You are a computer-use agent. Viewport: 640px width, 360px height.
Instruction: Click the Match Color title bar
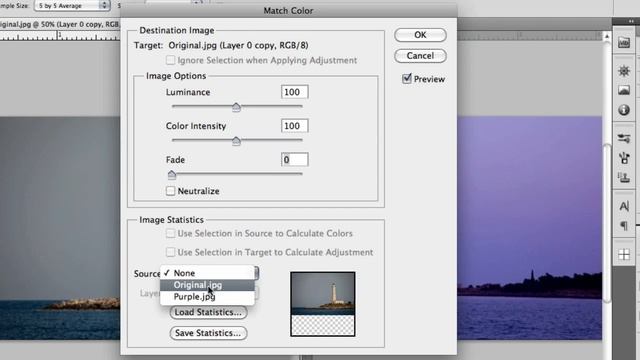[x=288, y=11]
